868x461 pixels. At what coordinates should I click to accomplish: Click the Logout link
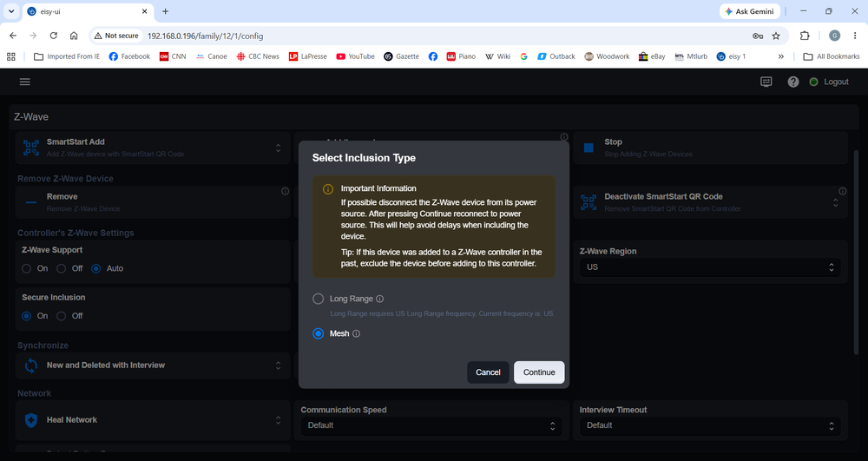click(836, 82)
